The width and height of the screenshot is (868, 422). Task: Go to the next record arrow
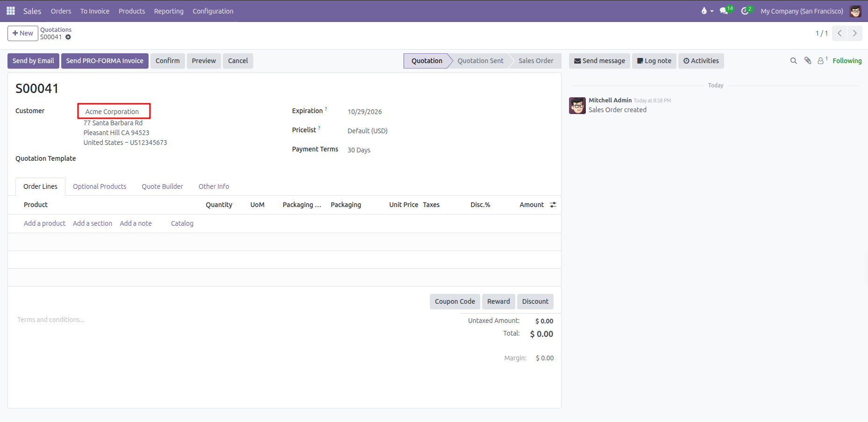pyautogui.click(x=855, y=33)
